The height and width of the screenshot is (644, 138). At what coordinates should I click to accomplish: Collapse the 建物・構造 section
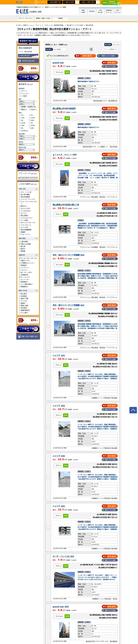(28, 238)
